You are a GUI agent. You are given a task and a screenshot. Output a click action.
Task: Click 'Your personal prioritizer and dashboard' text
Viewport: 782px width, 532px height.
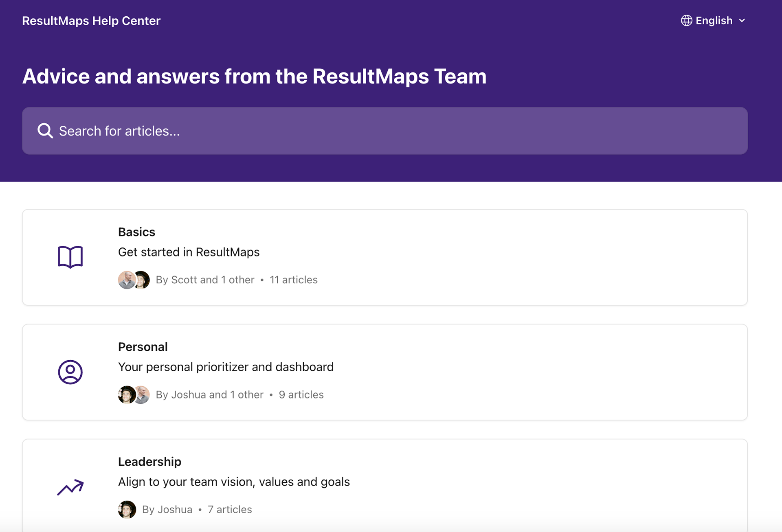pos(226,367)
